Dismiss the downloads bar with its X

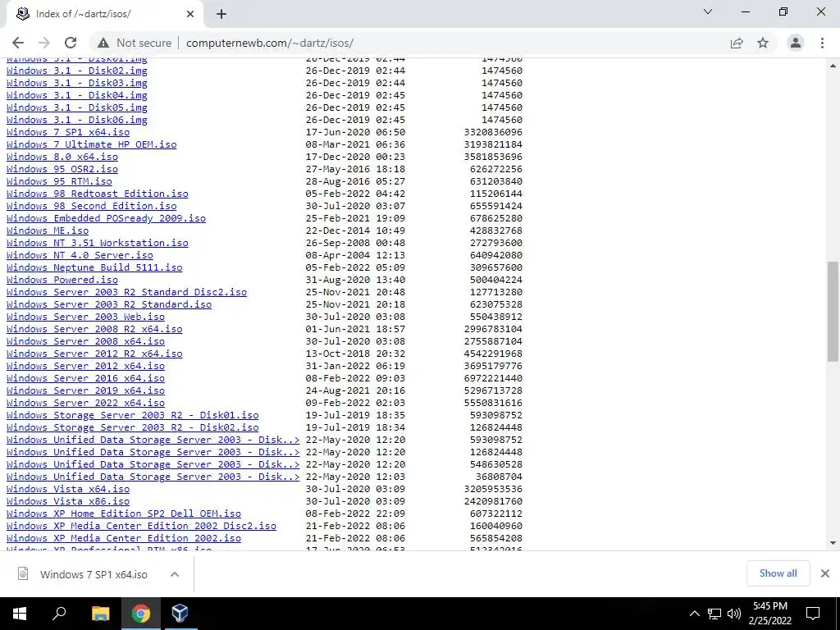pos(825,573)
